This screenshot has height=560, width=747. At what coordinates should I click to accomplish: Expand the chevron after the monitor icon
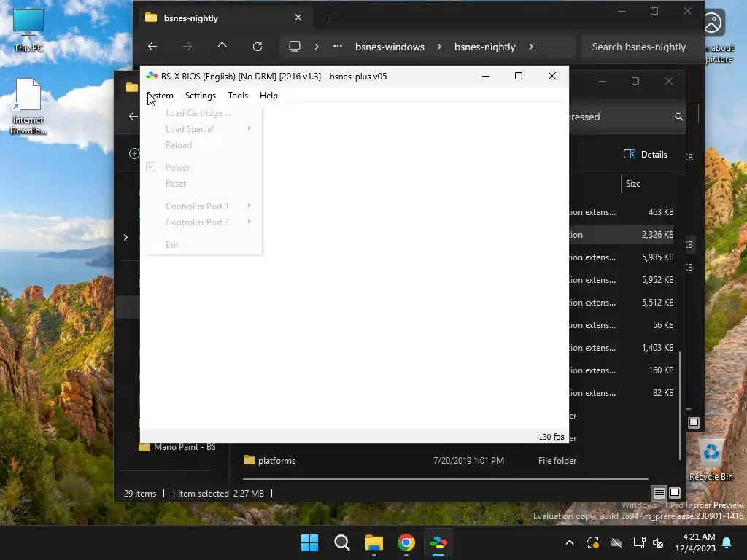pyautogui.click(x=317, y=47)
